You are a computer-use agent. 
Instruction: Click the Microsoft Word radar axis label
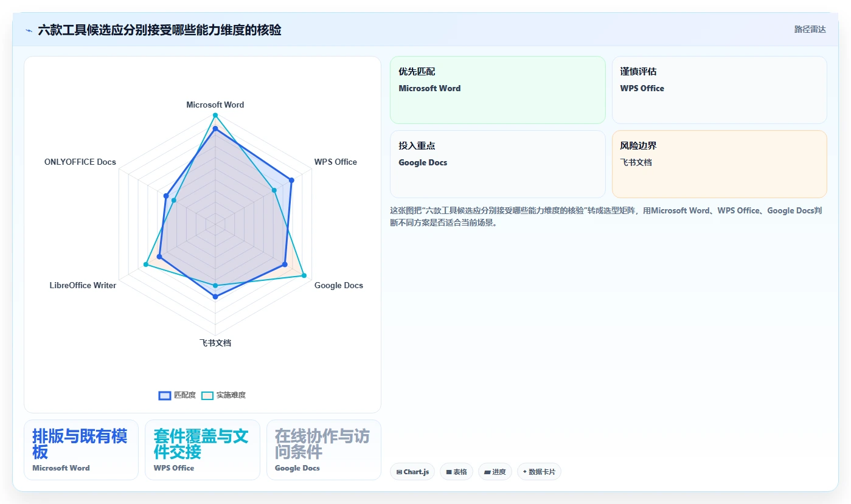[215, 105]
